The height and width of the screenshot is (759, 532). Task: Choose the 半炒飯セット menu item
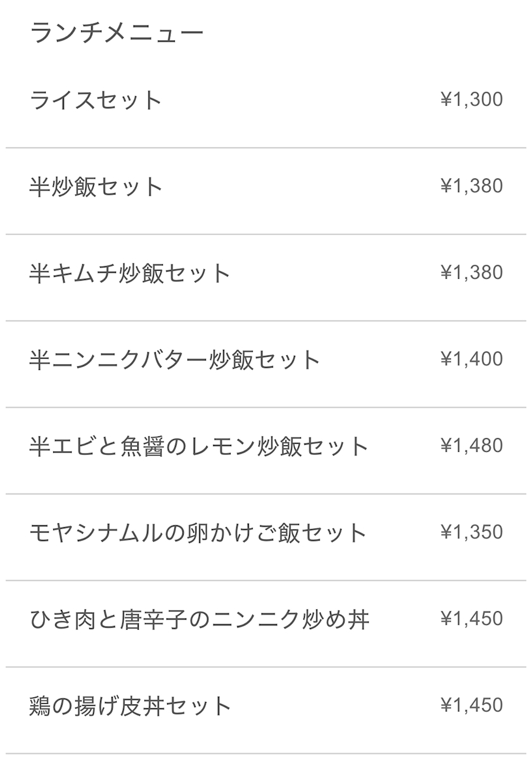pyautogui.click(x=96, y=187)
